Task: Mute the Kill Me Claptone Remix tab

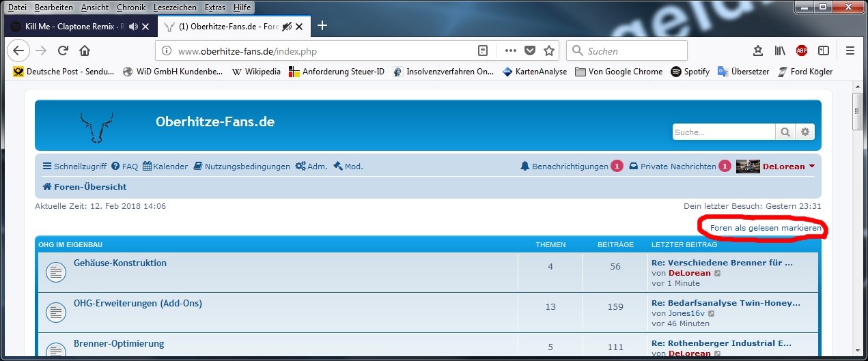Action: tap(132, 27)
